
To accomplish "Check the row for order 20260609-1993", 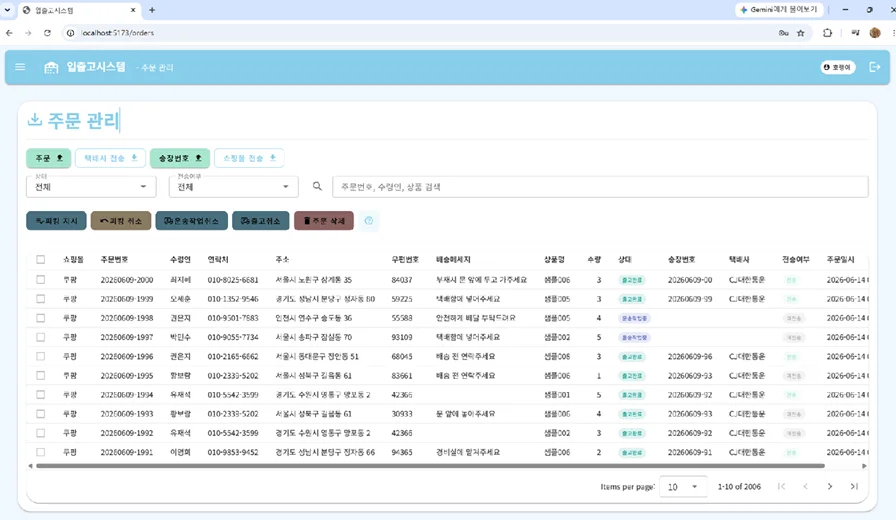I will coord(41,414).
